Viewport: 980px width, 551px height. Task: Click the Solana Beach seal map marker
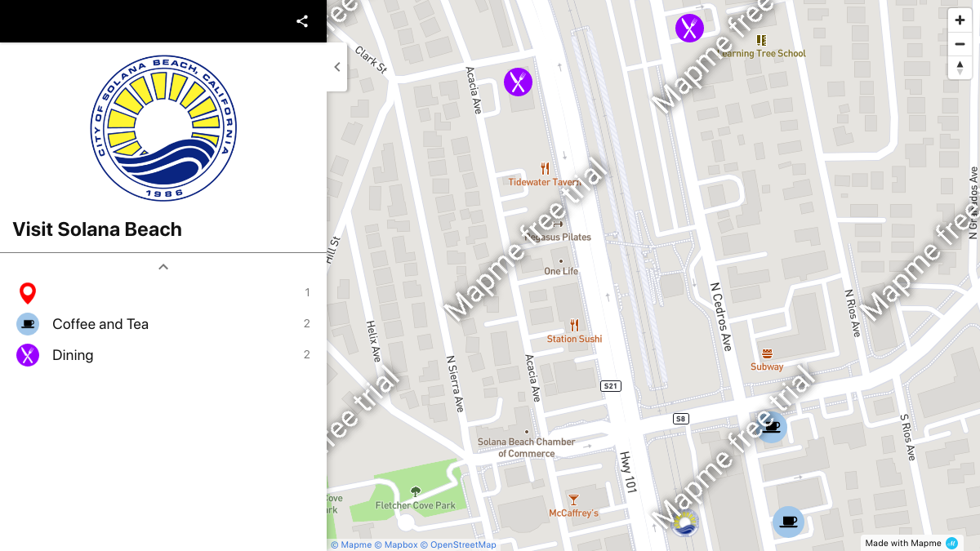pos(685,522)
